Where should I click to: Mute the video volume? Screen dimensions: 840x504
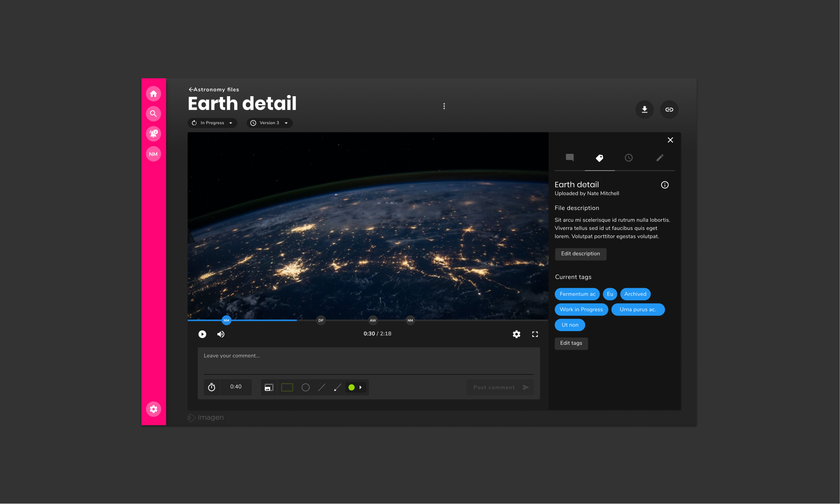pos(221,334)
